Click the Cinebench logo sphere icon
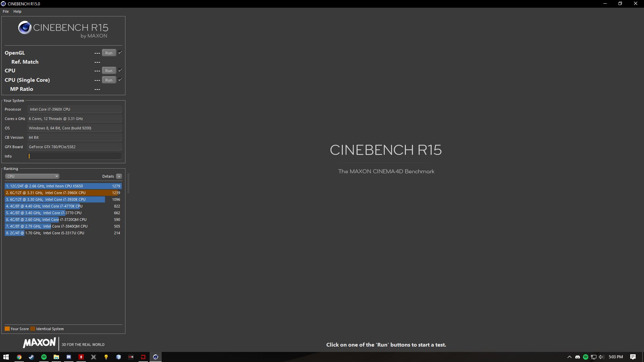Screen dimensions: 644x362 click(x=25, y=27)
